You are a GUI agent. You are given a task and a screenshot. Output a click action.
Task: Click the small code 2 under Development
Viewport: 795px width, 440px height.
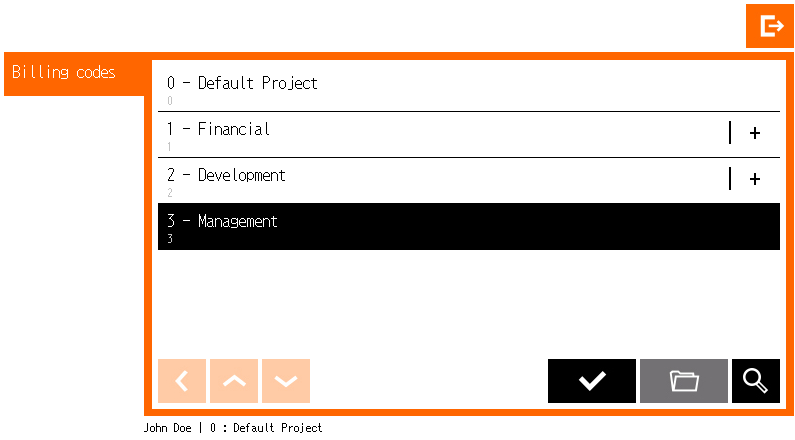pos(170,193)
